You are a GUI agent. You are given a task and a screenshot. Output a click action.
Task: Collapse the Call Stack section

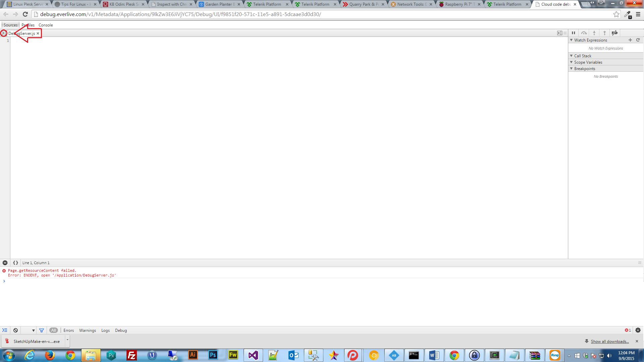coord(571,56)
